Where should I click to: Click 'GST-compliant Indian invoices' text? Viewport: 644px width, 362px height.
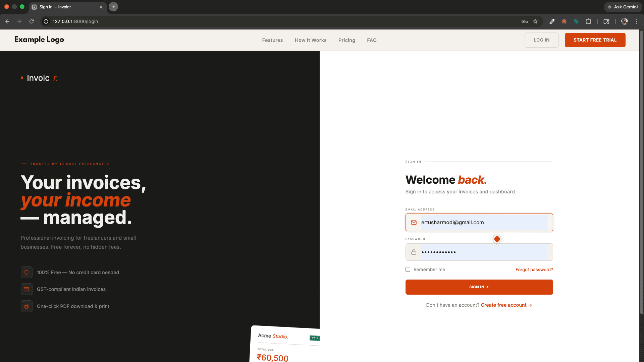(x=71, y=289)
